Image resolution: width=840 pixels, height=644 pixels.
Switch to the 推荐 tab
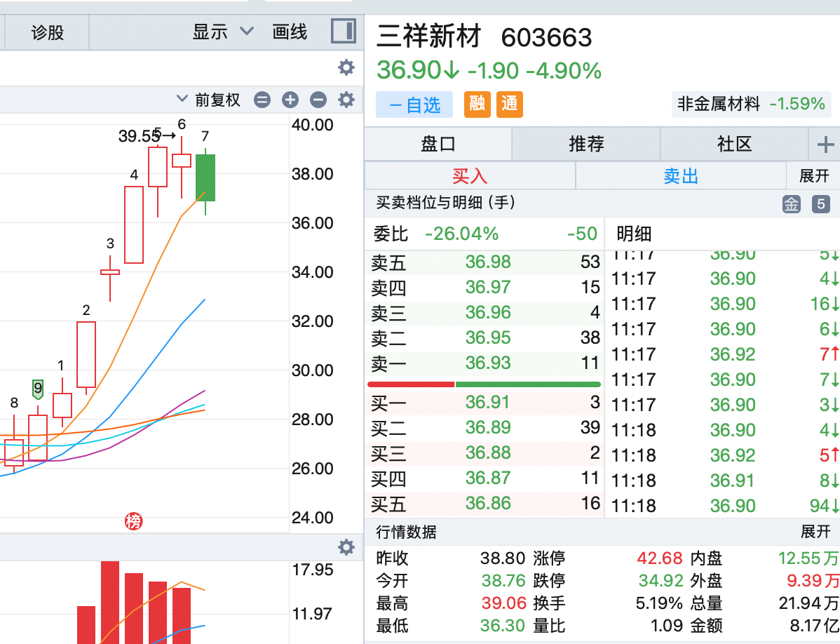pyautogui.click(x=586, y=144)
